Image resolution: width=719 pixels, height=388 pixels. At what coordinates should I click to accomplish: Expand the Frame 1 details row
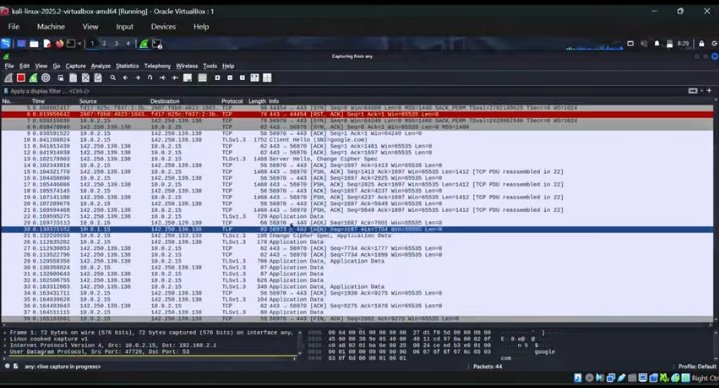click(5, 333)
